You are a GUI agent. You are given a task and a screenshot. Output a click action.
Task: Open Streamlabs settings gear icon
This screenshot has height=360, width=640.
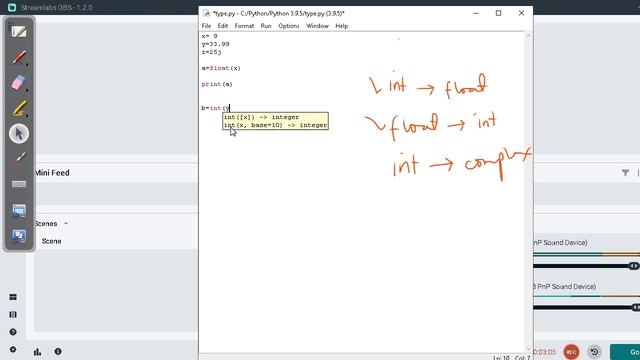coord(13,349)
